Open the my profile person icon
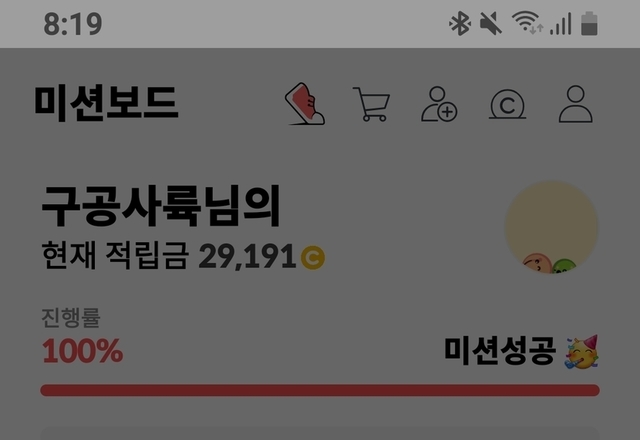This screenshot has width=640, height=440. [x=576, y=104]
